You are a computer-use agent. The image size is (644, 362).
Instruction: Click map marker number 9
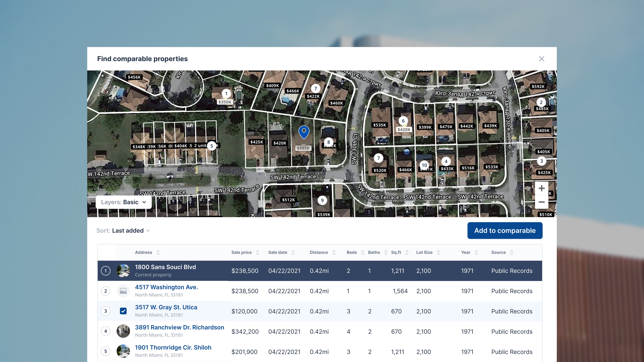pyautogui.click(x=322, y=200)
